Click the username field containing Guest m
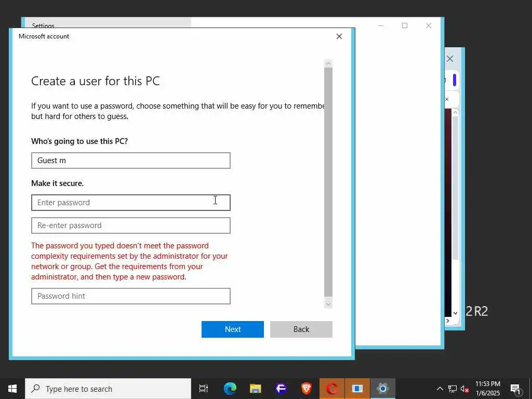Screen dimensions: 532x399 coord(131,161)
